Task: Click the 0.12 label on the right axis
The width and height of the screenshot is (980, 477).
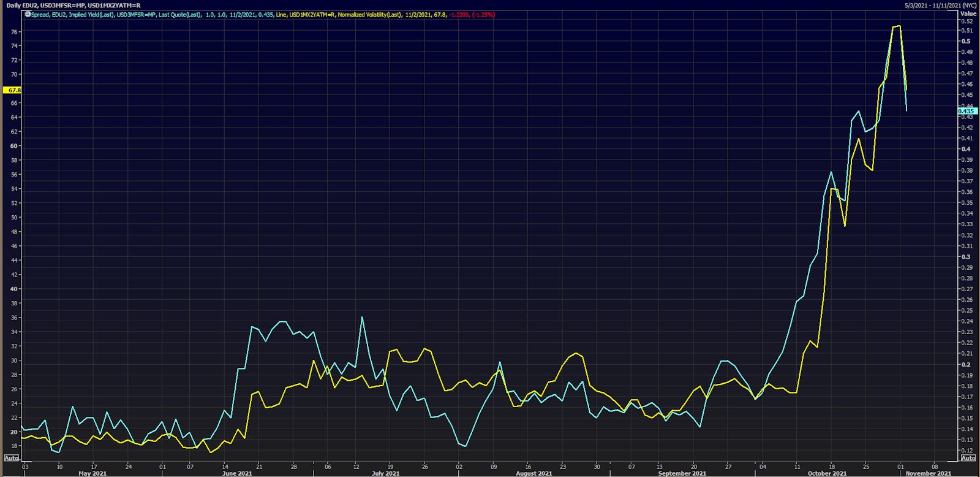Action: (x=967, y=451)
